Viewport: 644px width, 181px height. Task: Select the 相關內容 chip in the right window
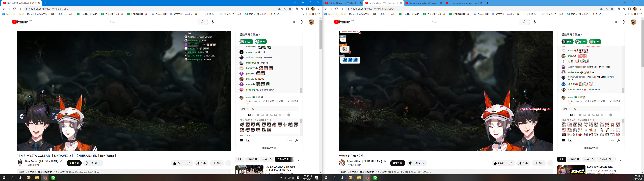point(574,159)
